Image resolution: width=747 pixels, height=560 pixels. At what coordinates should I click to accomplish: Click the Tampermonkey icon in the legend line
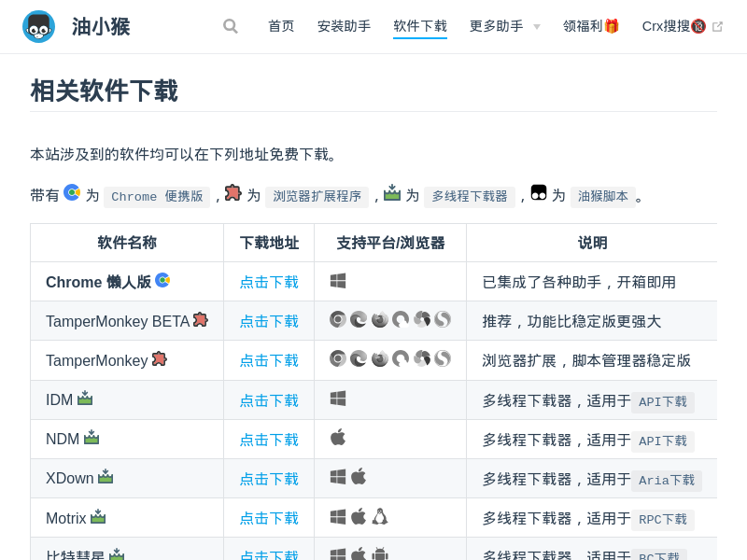pyautogui.click(x=539, y=192)
